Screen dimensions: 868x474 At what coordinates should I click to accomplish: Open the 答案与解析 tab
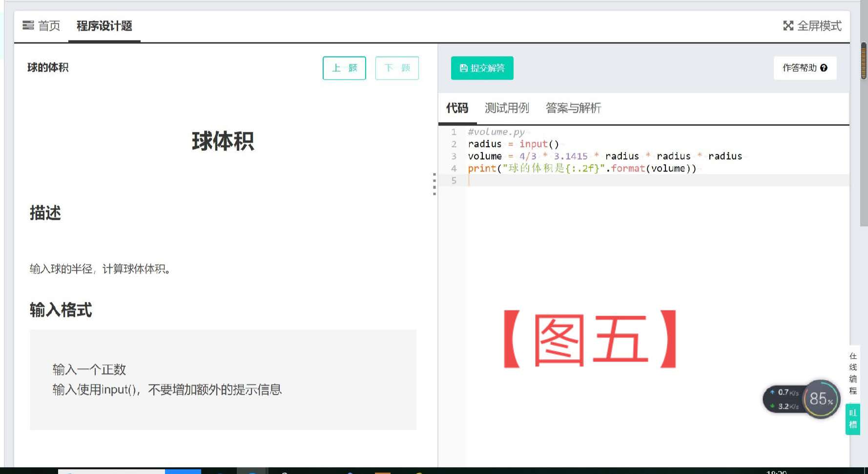coord(573,108)
